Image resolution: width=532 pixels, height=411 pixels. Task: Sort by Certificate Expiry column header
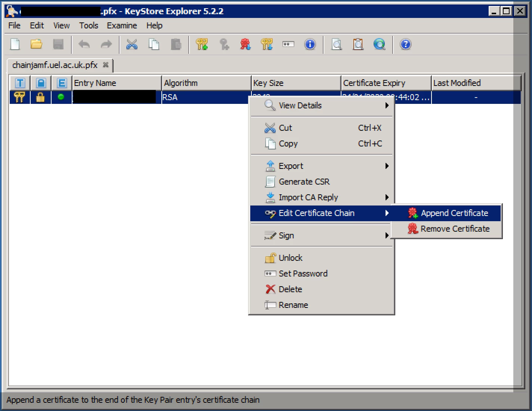(x=386, y=83)
